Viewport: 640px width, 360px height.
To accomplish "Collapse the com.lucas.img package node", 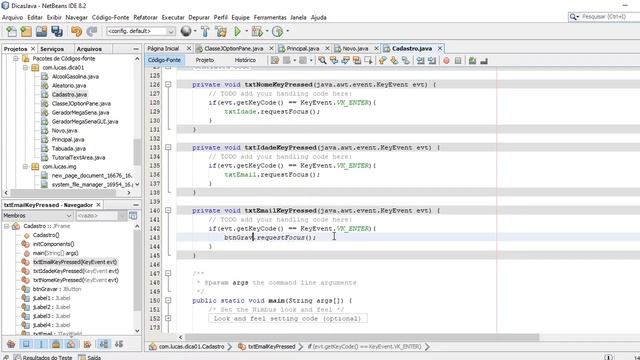I will click(x=25, y=167).
